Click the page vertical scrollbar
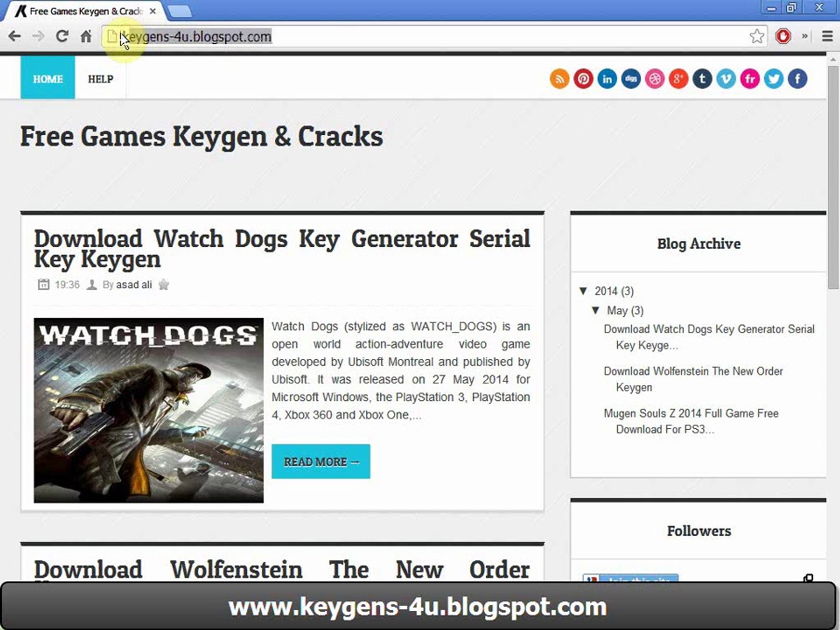 833,175
